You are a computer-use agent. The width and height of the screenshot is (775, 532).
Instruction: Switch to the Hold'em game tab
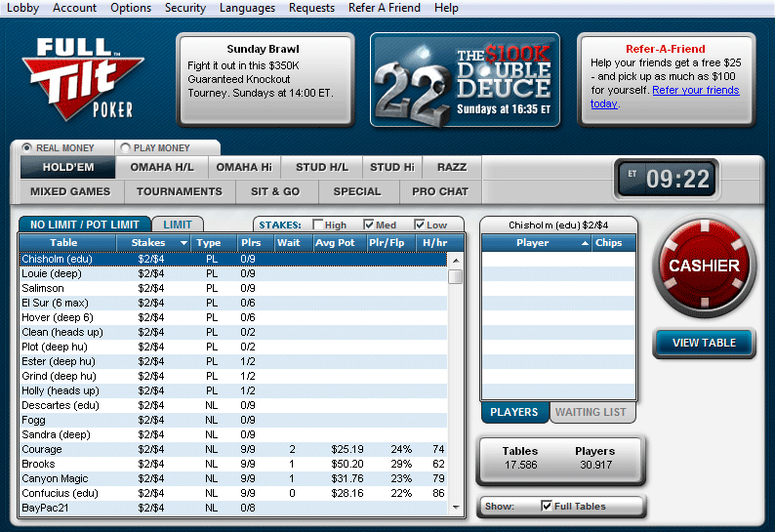pos(68,167)
